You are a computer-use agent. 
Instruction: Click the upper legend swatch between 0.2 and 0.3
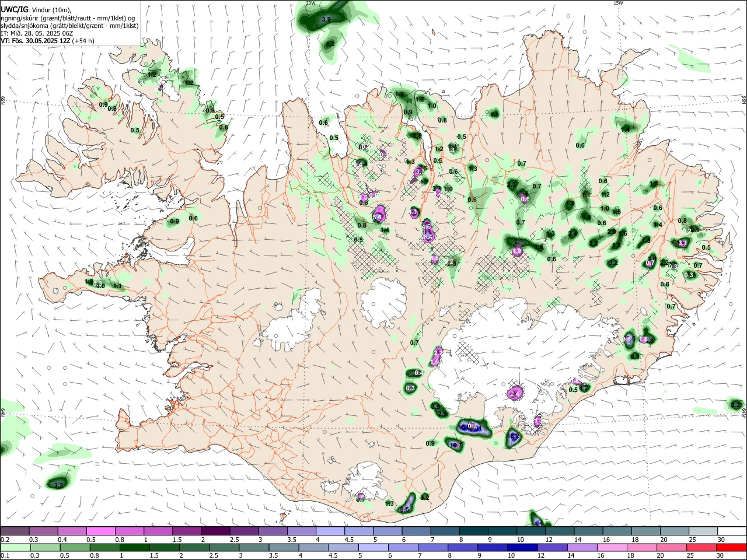click(x=15, y=531)
